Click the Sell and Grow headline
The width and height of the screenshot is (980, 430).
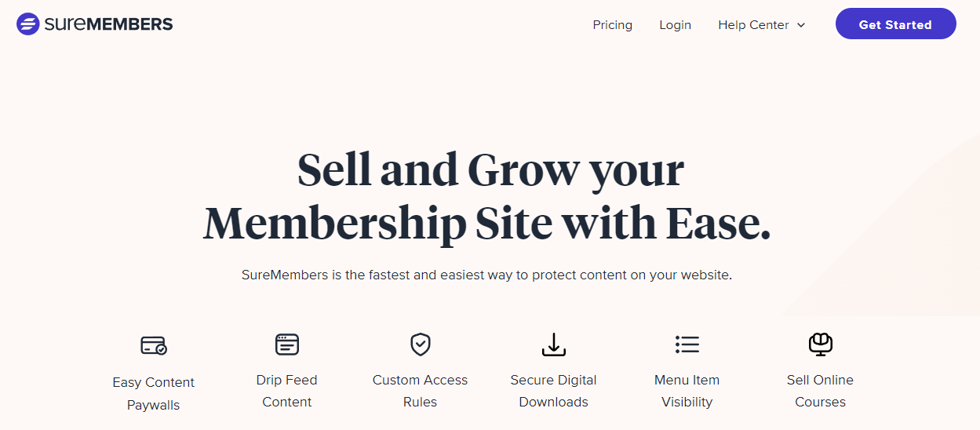(487, 197)
